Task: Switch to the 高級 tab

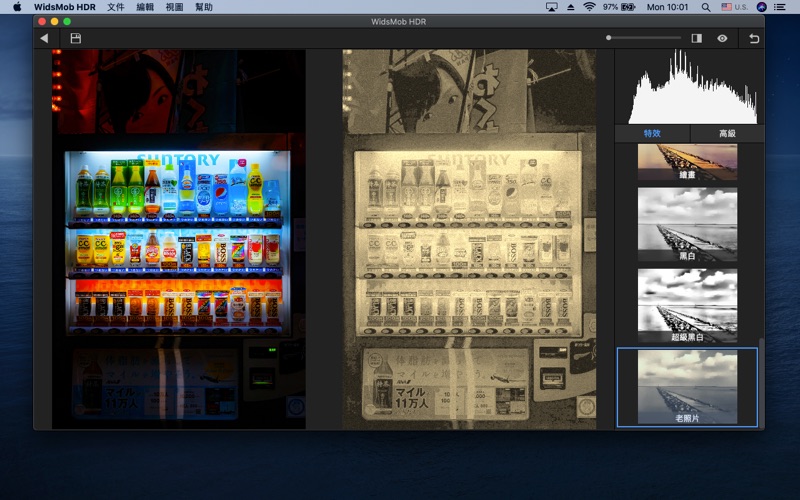Action: (727, 133)
